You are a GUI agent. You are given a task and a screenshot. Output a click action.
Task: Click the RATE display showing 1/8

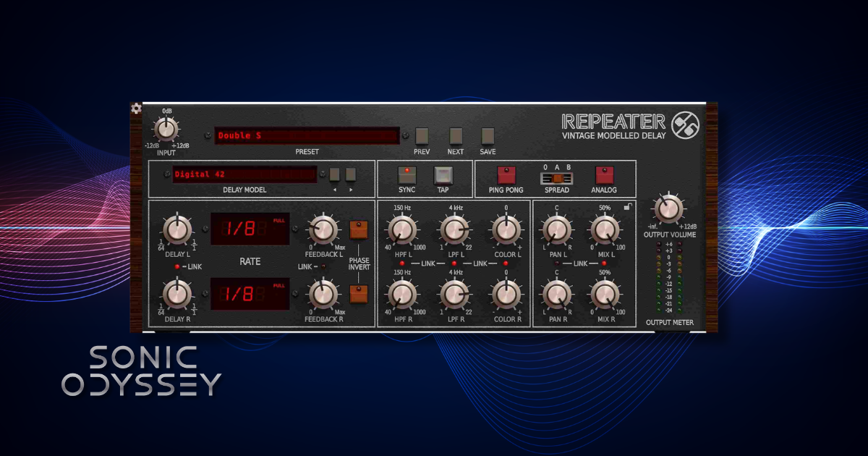pyautogui.click(x=250, y=229)
